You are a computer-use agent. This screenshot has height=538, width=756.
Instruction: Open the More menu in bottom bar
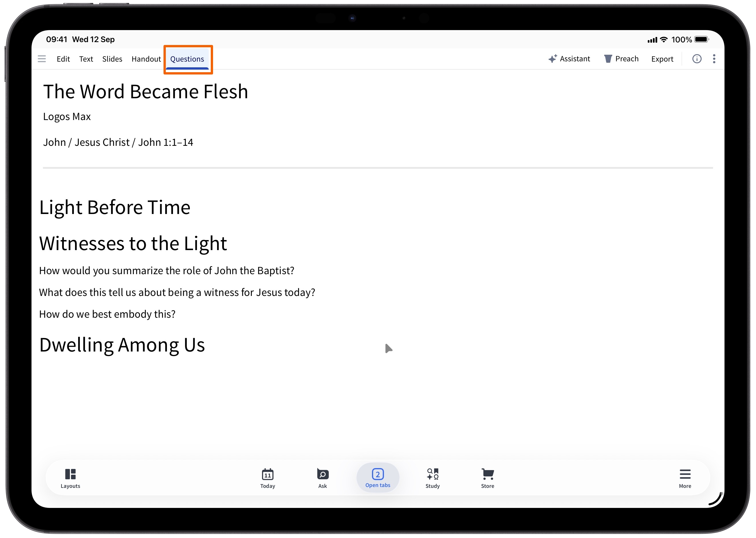click(x=685, y=479)
